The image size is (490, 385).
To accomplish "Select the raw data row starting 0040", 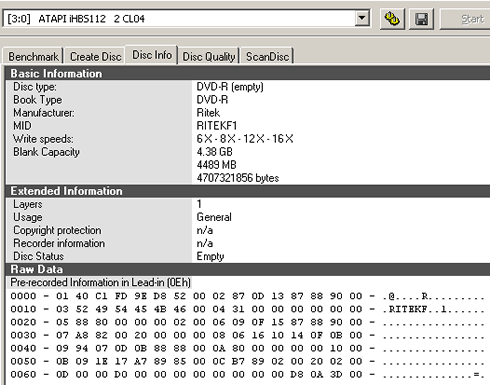I will (247, 348).
